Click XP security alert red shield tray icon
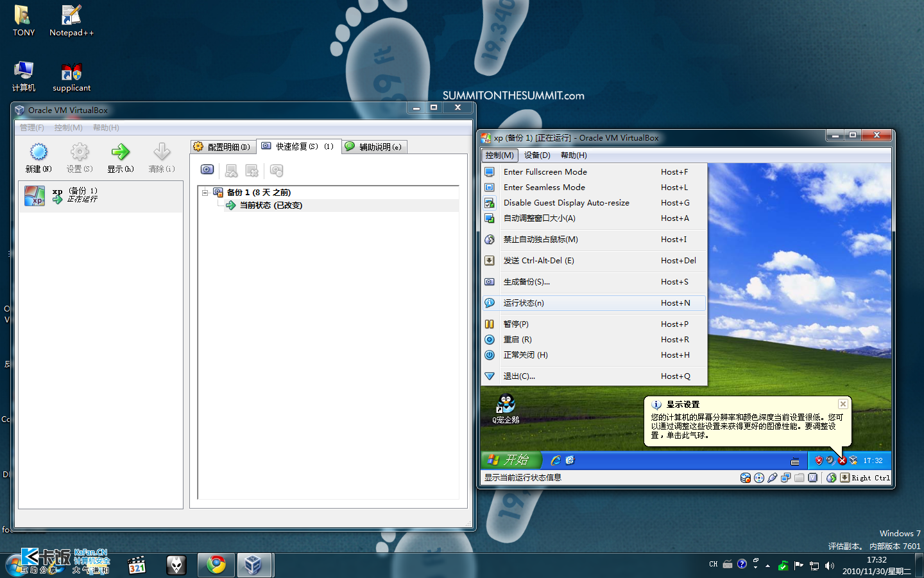The height and width of the screenshot is (578, 924). (x=819, y=460)
